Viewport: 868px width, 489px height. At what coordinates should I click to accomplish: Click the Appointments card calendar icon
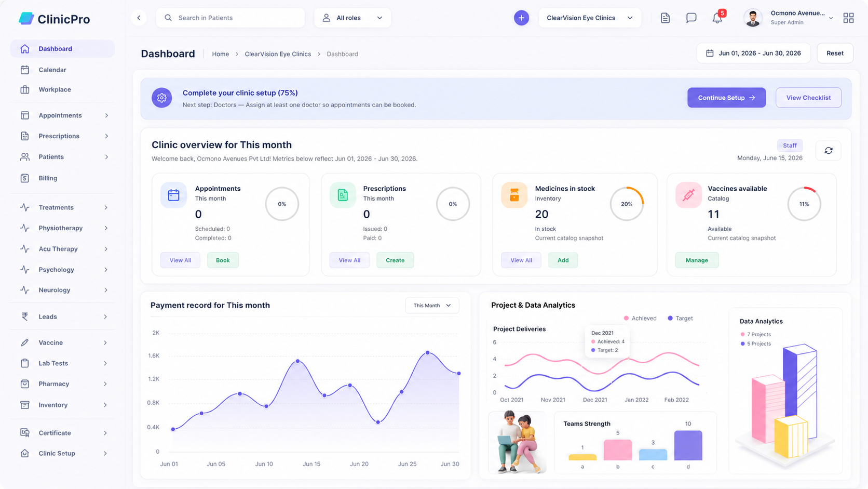click(173, 195)
